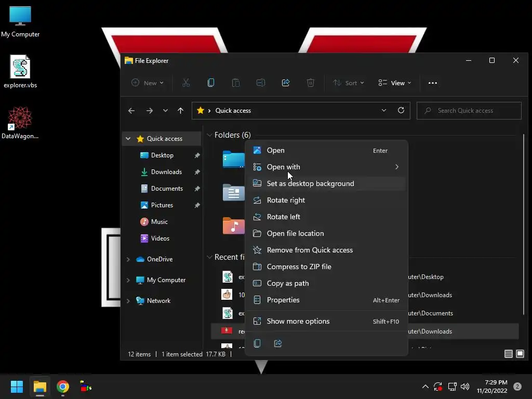The height and width of the screenshot is (399, 532).
Task: Open the See more three-dots menu
Action: 433,83
